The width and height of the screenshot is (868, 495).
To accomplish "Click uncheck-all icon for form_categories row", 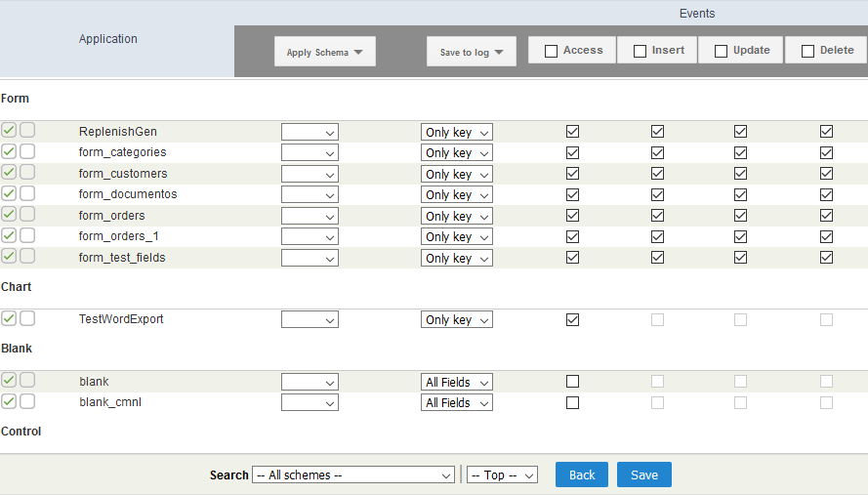I will [x=27, y=151].
